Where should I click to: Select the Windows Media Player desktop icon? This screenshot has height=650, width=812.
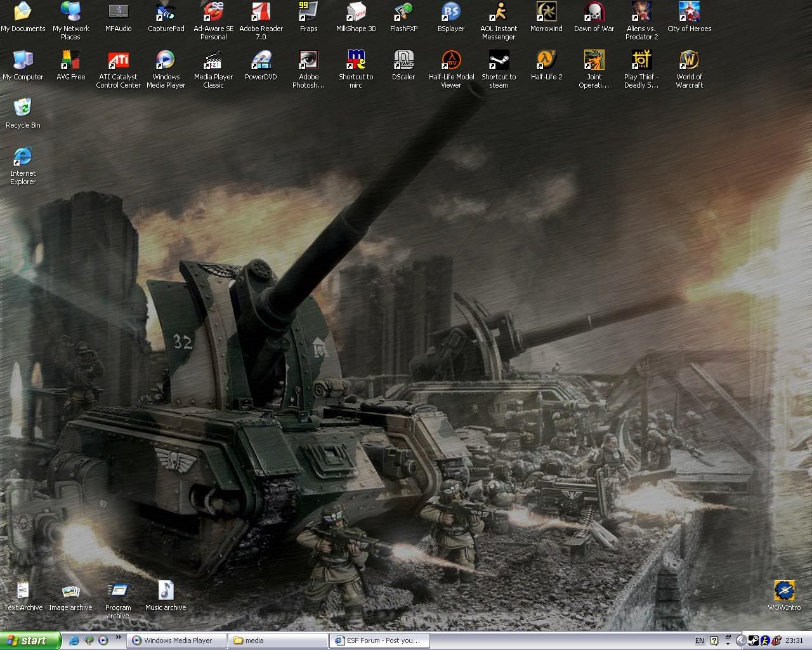pyautogui.click(x=166, y=69)
